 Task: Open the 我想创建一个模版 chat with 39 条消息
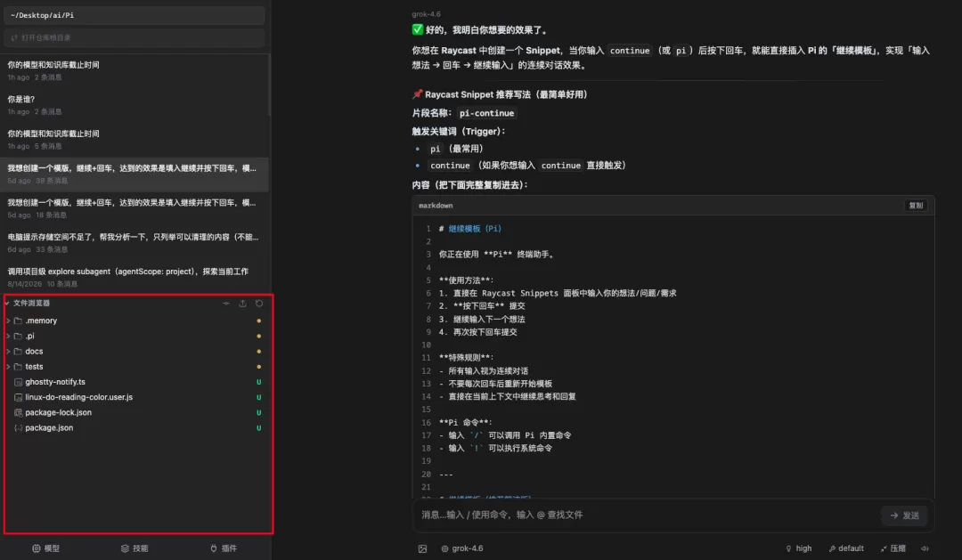[x=135, y=174]
